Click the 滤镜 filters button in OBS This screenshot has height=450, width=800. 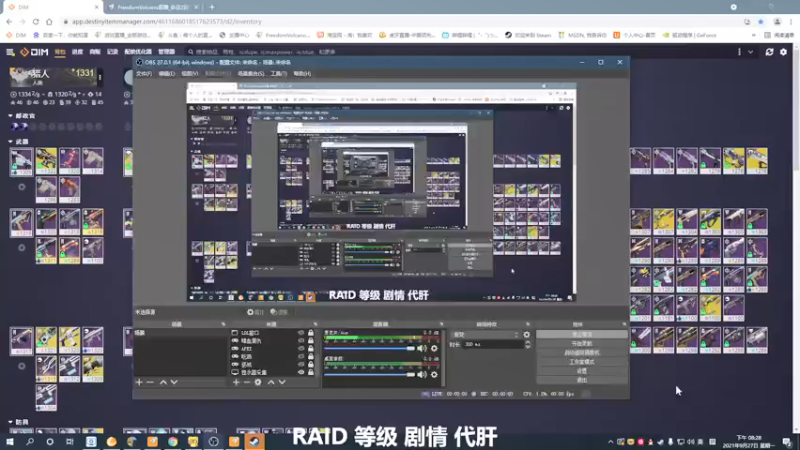[x=279, y=312]
